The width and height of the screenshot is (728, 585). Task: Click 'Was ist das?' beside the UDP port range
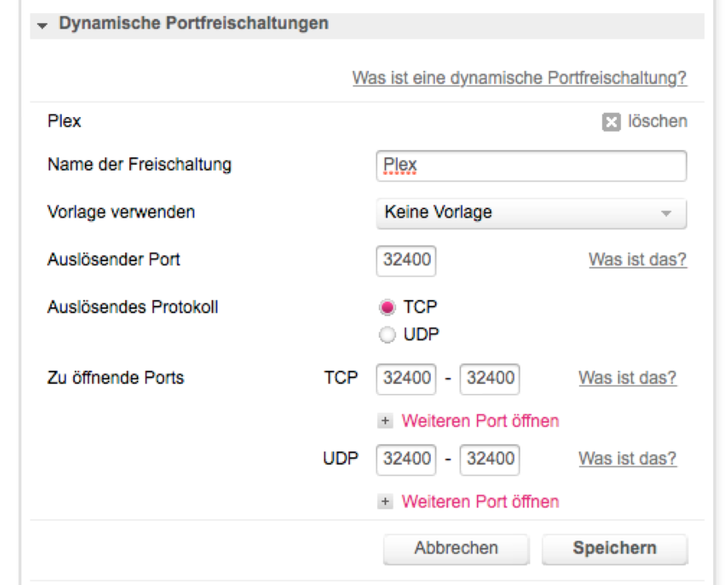(628, 459)
